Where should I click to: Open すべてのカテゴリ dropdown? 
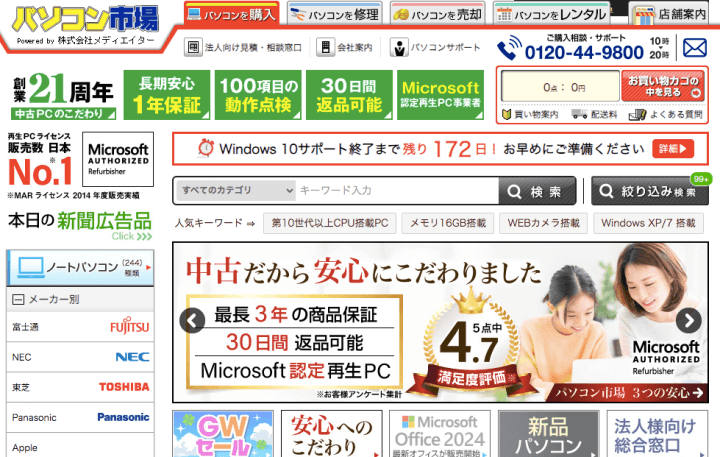(237, 190)
